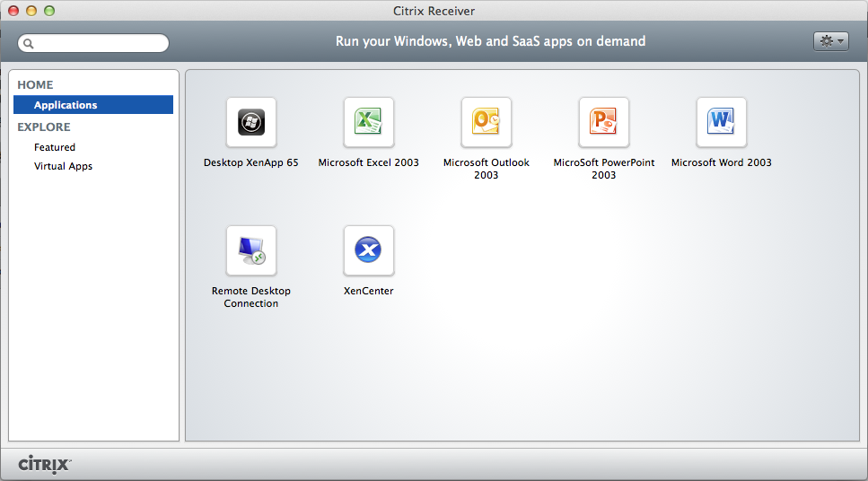Open the Microsoft Excel 2003 icon

369,122
